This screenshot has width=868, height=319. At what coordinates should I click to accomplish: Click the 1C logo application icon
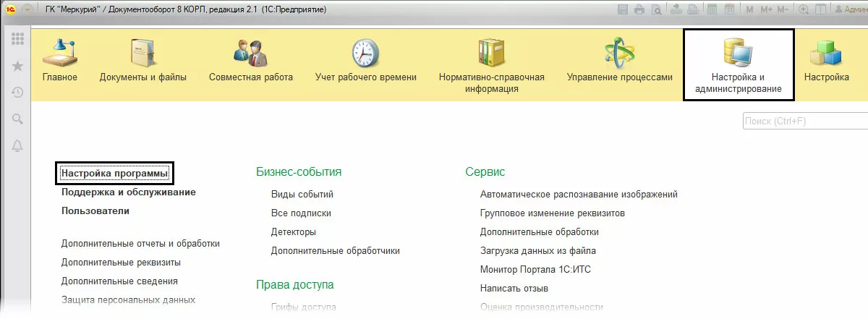pos(11,10)
